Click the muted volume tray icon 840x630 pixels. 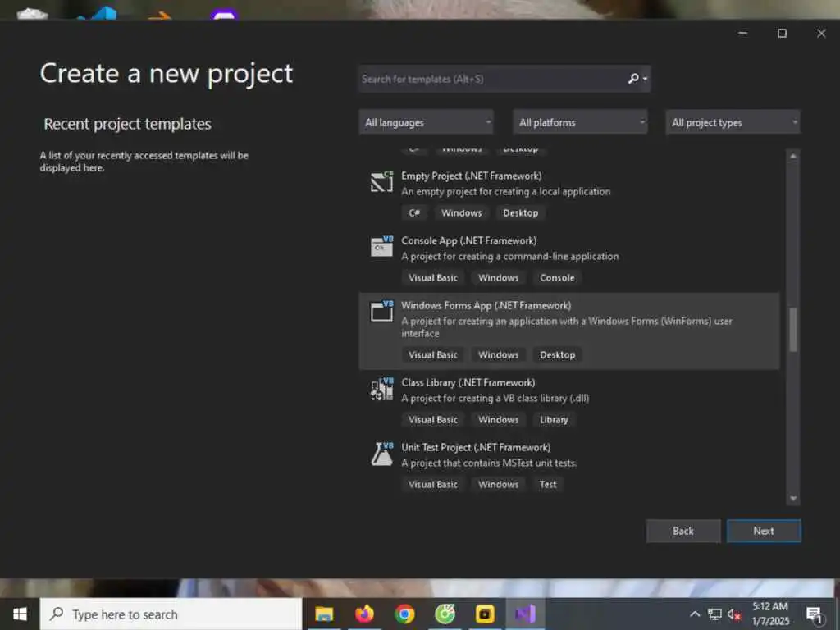point(734,614)
